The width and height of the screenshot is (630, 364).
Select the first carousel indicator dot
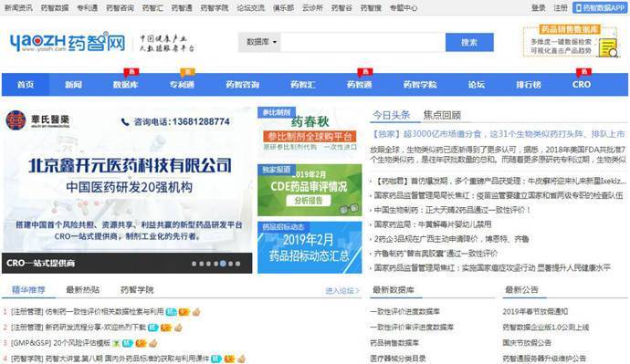point(194,264)
